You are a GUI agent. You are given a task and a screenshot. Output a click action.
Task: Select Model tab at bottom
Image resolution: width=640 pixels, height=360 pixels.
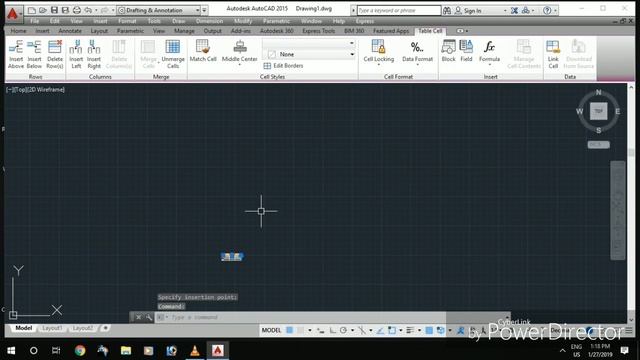(23, 328)
